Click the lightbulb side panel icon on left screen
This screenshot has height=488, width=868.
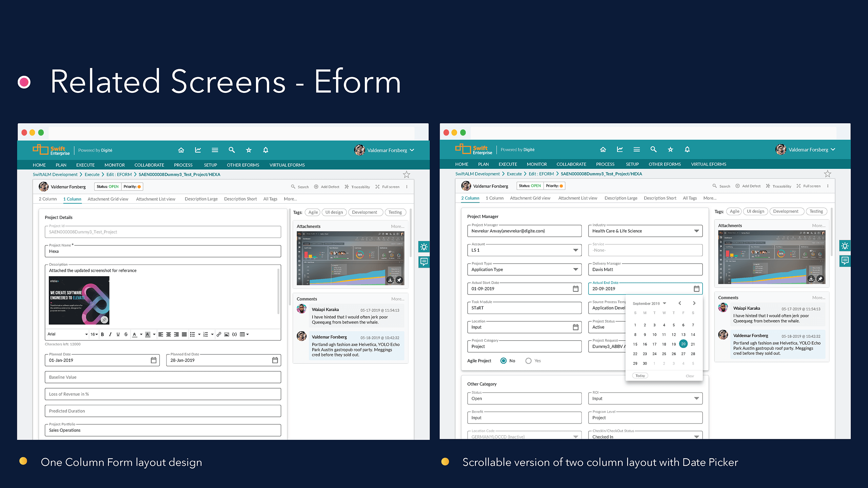tap(424, 247)
